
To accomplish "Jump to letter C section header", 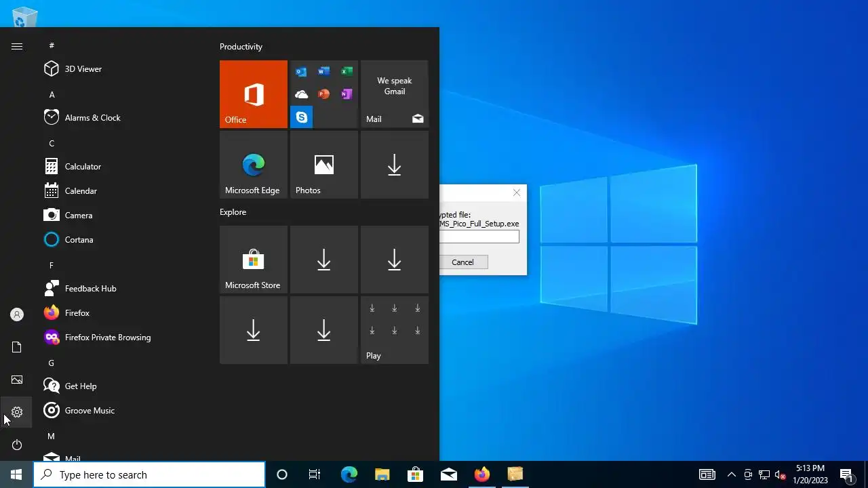I will 52,144.
